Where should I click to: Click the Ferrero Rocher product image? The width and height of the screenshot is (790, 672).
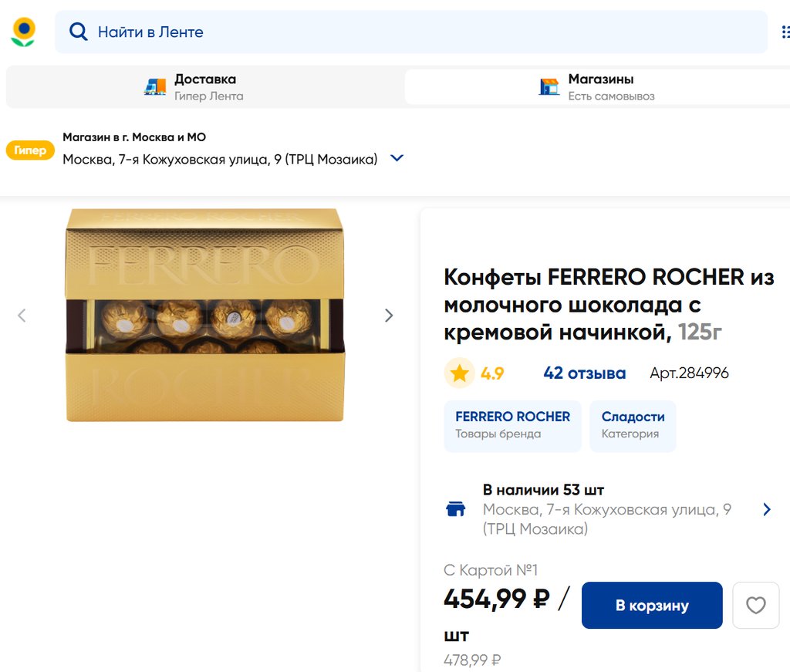click(204, 315)
